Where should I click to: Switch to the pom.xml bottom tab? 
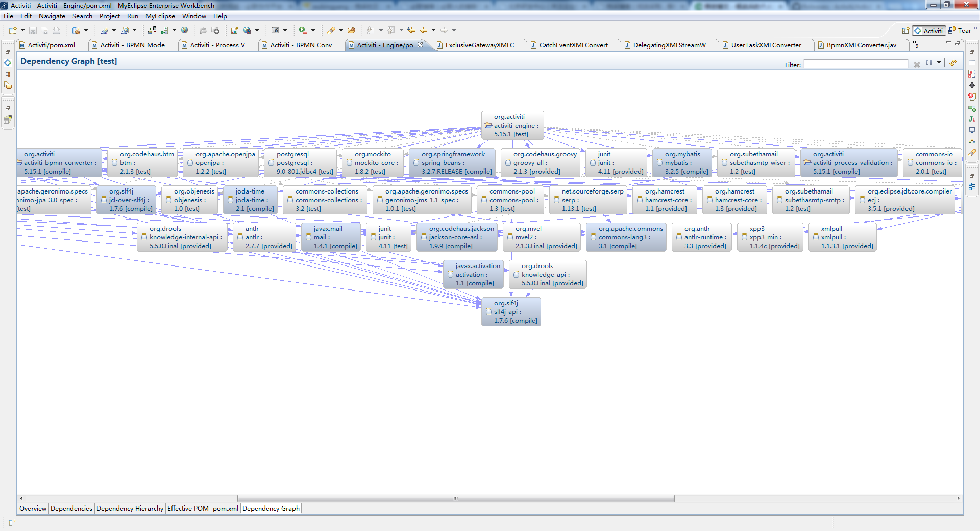[x=226, y=509]
